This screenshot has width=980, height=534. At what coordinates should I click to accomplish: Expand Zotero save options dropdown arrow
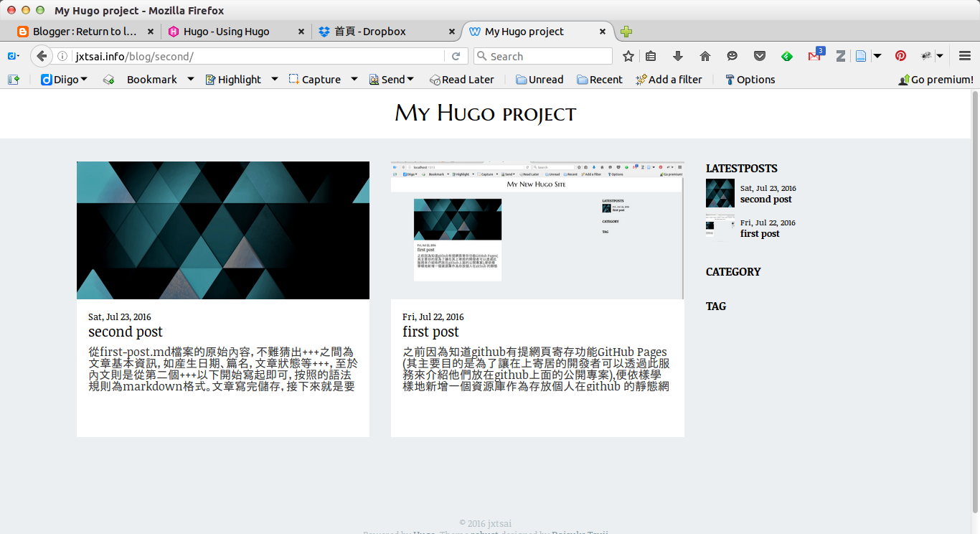click(877, 56)
